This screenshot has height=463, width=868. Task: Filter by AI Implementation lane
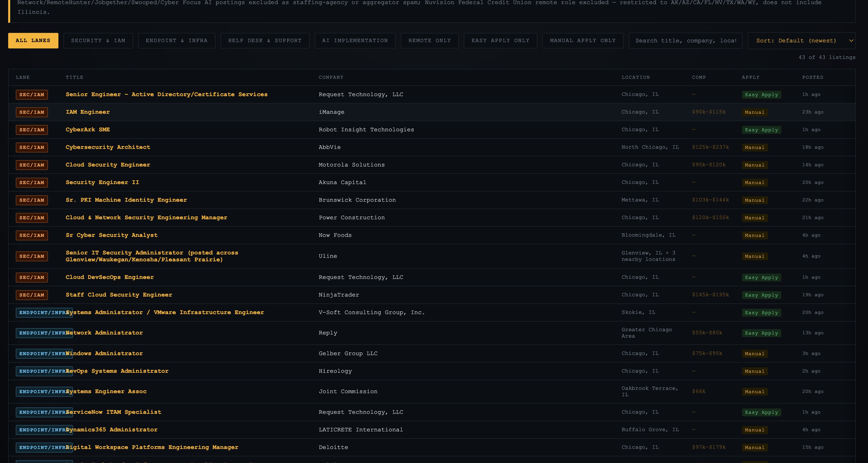(x=355, y=41)
